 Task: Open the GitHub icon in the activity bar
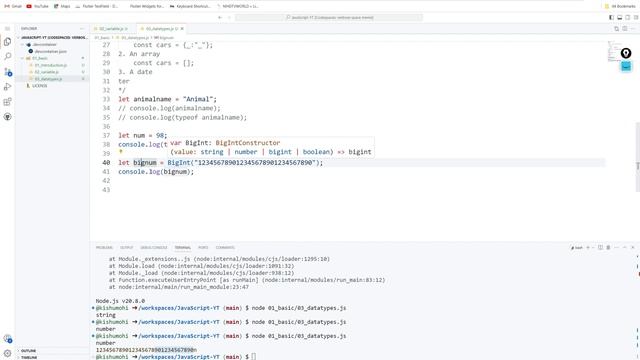pos(7,117)
